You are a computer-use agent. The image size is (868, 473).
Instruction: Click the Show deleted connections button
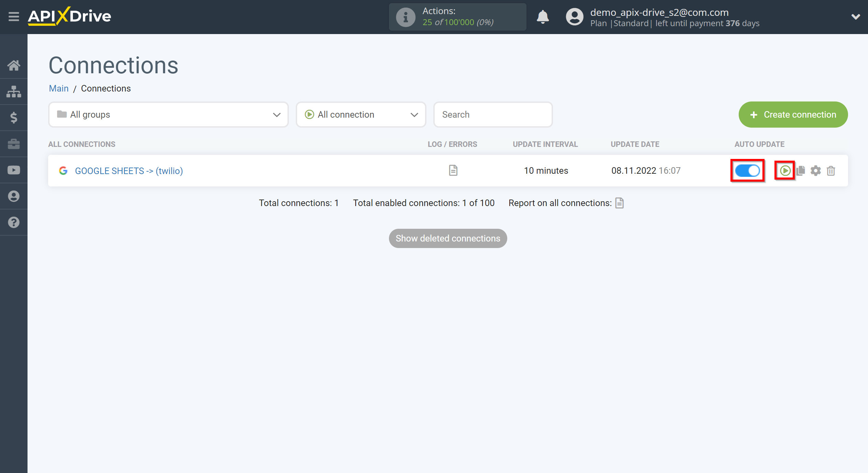(x=448, y=238)
